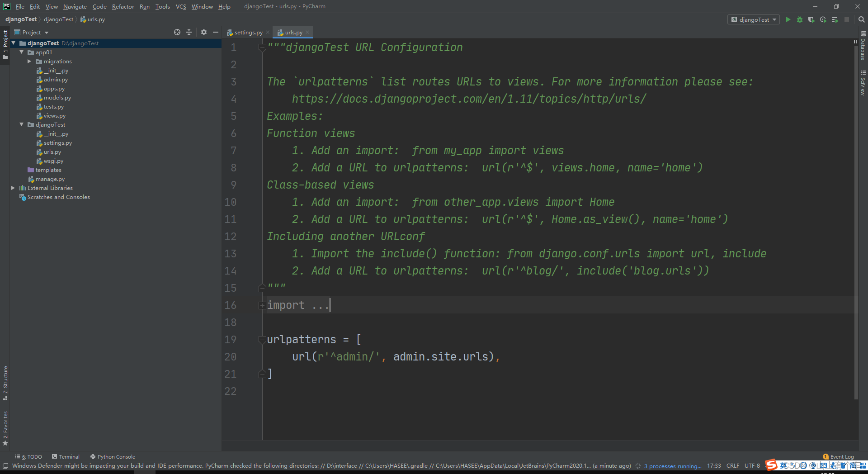Open the VCS menu

(x=181, y=6)
